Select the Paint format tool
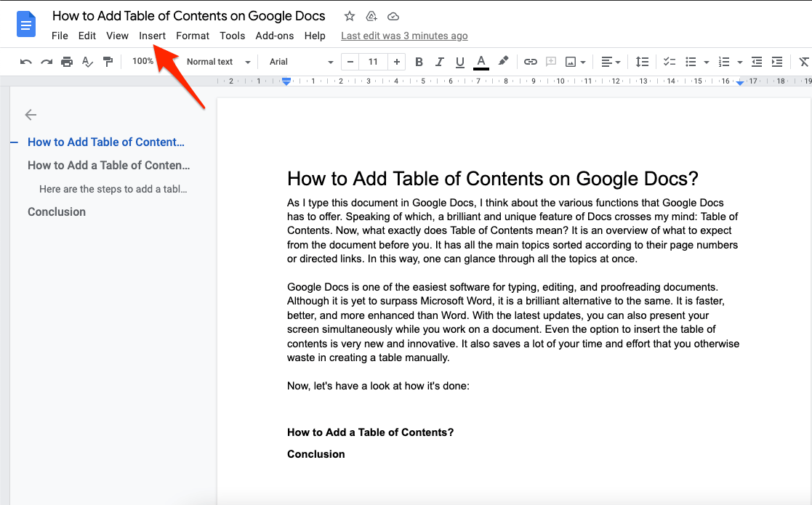Screen dimensions: 812x505 click(107, 62)
